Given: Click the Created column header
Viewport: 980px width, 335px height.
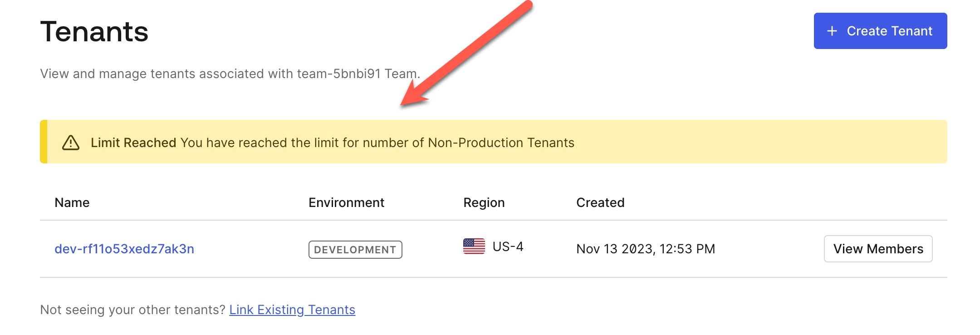Looking at the screenshot, I should tap(600, 202).
